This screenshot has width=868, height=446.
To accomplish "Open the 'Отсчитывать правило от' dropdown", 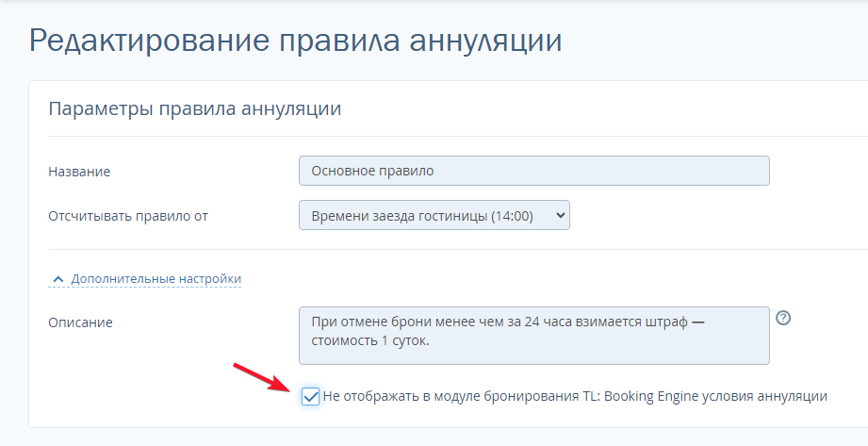I will [434, 216].
